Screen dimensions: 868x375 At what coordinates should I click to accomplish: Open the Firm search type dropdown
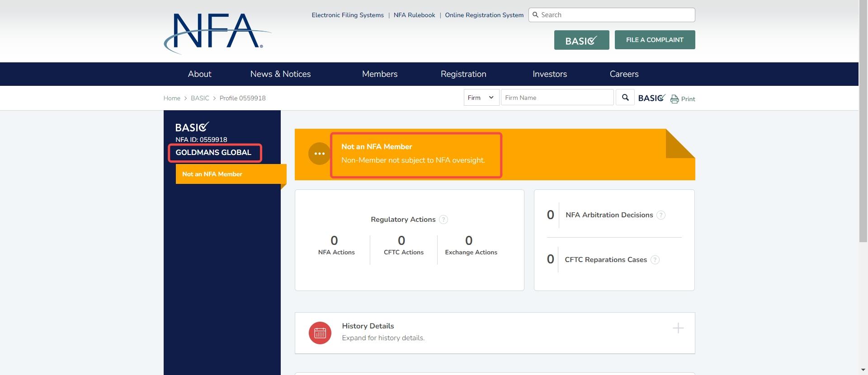click(481, 98)
